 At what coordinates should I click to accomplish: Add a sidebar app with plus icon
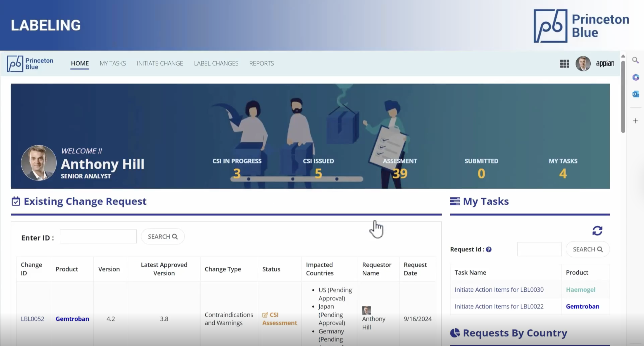(x=635, y=121)
